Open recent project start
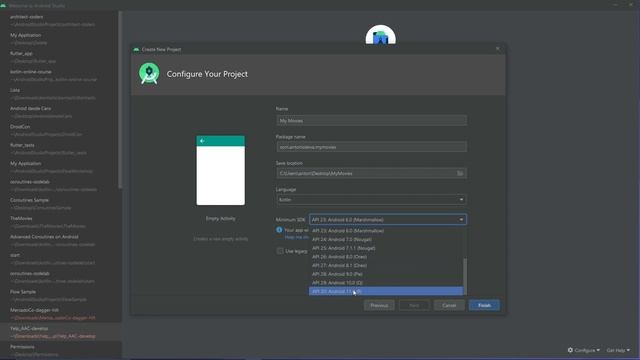Image resolution: width=640 pixels, height=360 pixels. (60, 259)
